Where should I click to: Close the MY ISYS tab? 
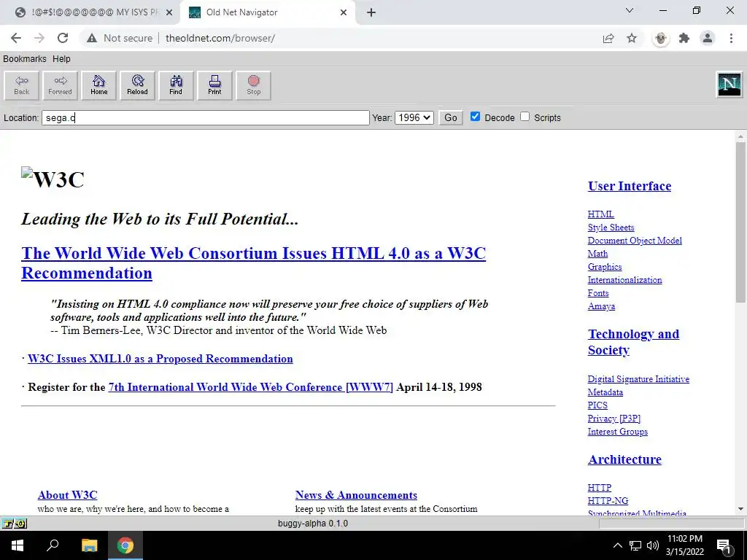169,12
